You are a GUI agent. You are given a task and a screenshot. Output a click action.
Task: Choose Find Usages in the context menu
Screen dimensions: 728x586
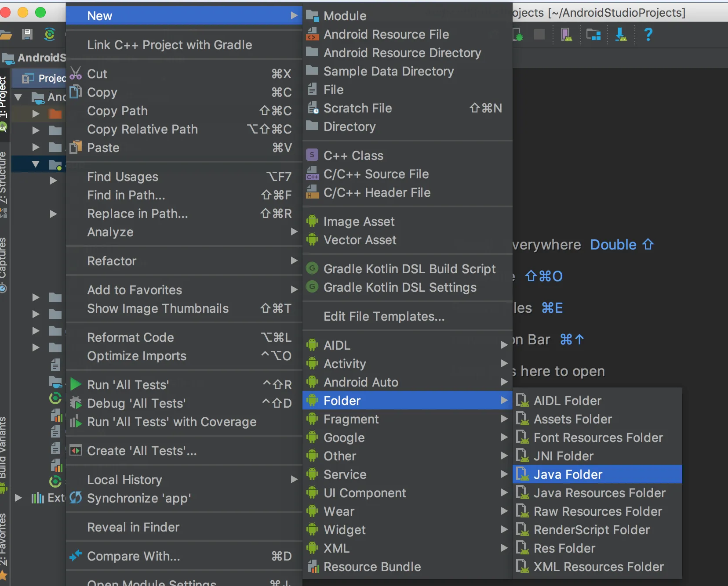click(184, 177)
